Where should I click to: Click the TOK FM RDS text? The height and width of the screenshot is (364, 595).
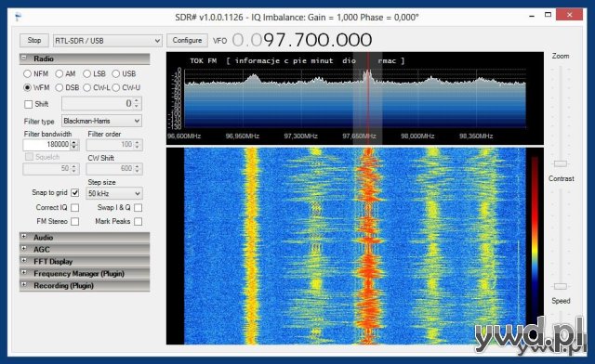[203, 60]
